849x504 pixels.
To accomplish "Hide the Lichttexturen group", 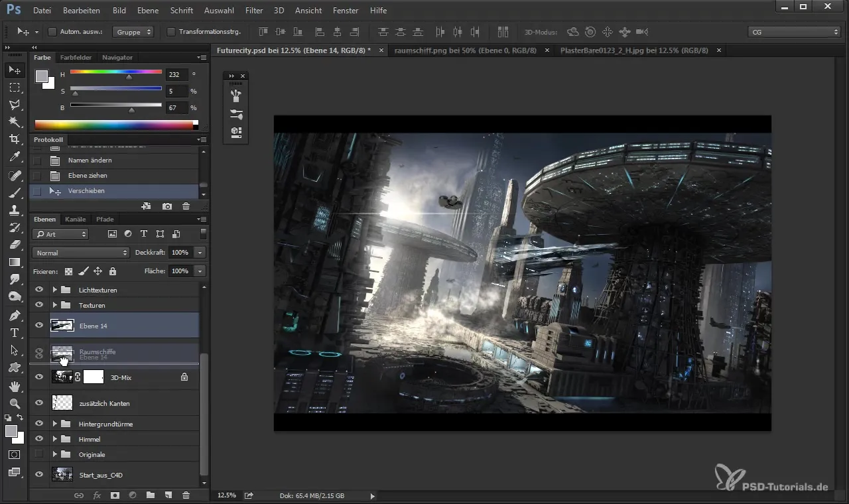I will coord(39,290).
